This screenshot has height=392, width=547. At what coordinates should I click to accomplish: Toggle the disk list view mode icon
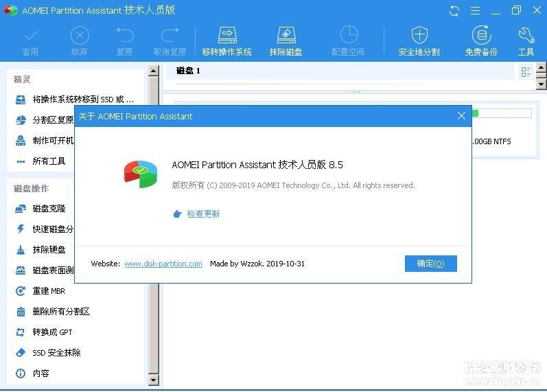pos(526,72)
